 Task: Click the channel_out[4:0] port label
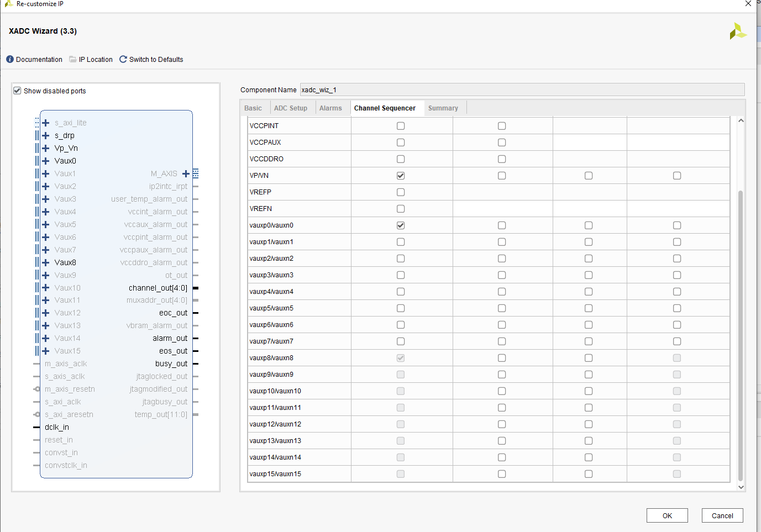(158, 288)
